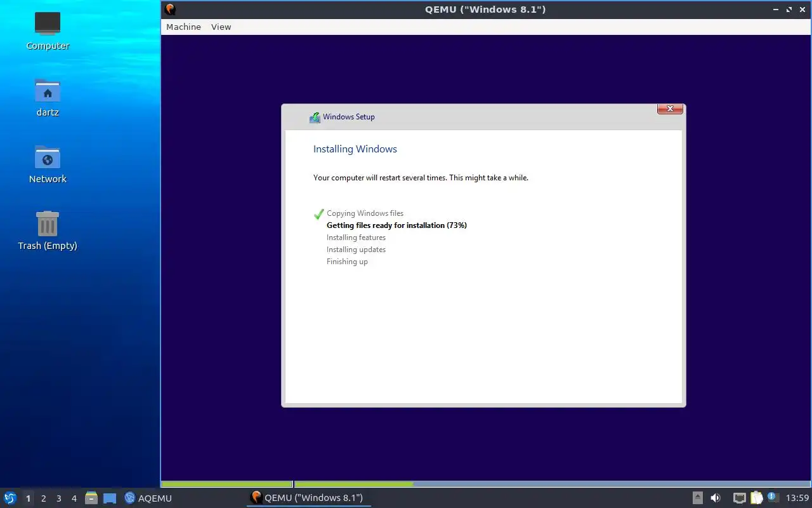Open the application launcher menu icon
Viewport: 812px width, 508px height.
(10, 498)
